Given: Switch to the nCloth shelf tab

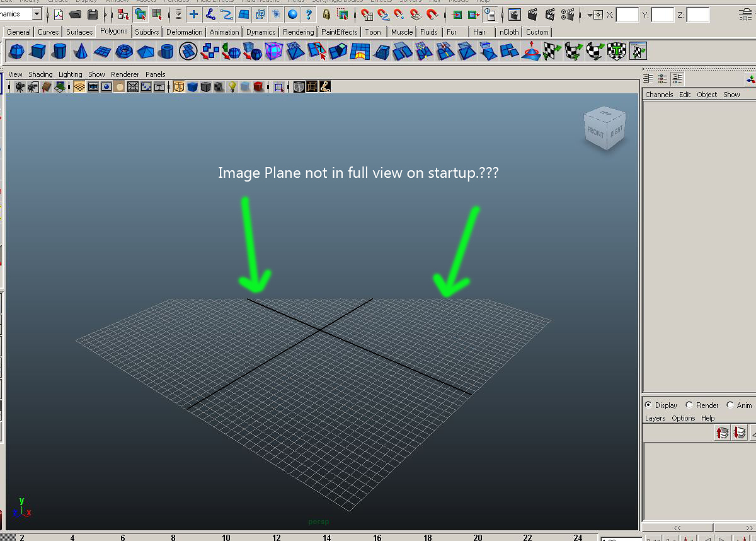Looking at the screenshot, I should click(509, 32).
